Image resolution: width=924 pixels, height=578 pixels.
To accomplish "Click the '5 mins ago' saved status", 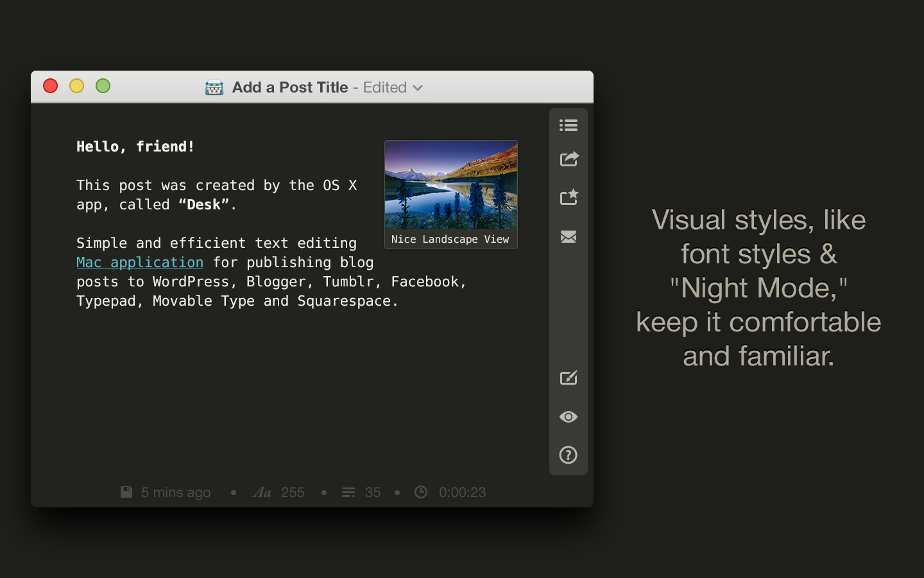I will coord(176,493).
